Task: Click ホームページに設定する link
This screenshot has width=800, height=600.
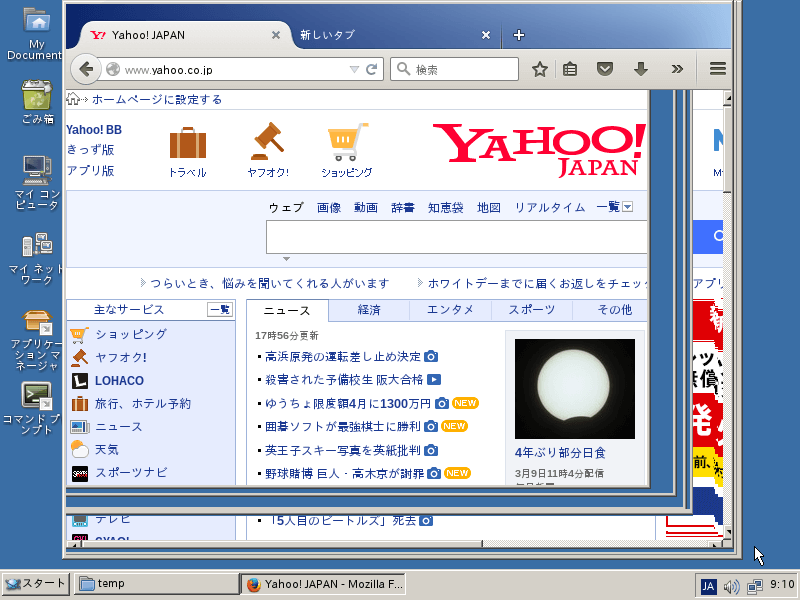Action: pos(157,99)
